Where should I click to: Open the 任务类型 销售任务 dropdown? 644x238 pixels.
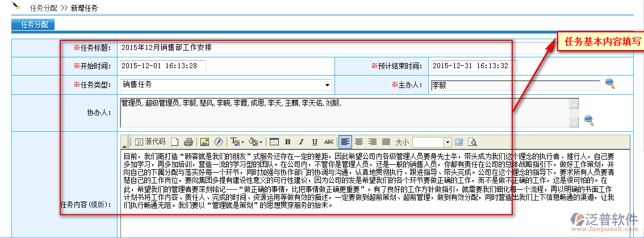coord(225,85)
